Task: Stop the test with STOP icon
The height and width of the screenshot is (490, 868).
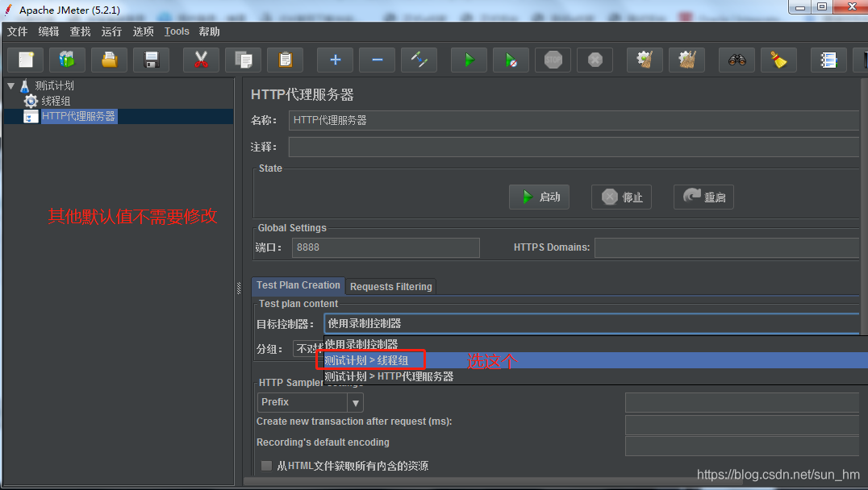Action: pyautogui.click(x=553, y=60)
